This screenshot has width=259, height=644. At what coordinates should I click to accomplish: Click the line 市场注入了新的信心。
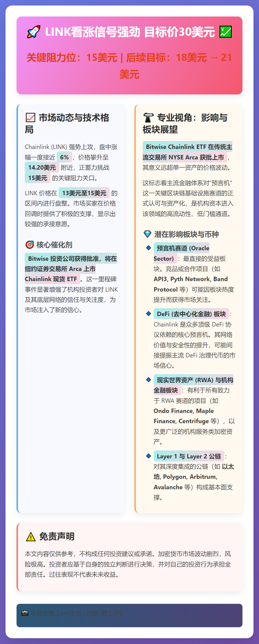click(x=53, y=310)
